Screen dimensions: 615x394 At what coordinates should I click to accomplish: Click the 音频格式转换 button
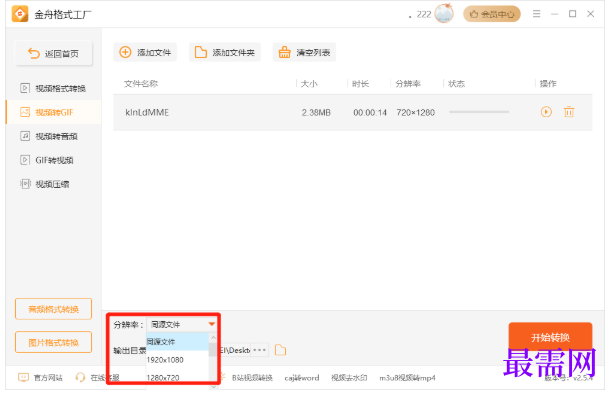click(x=54, y=309)
